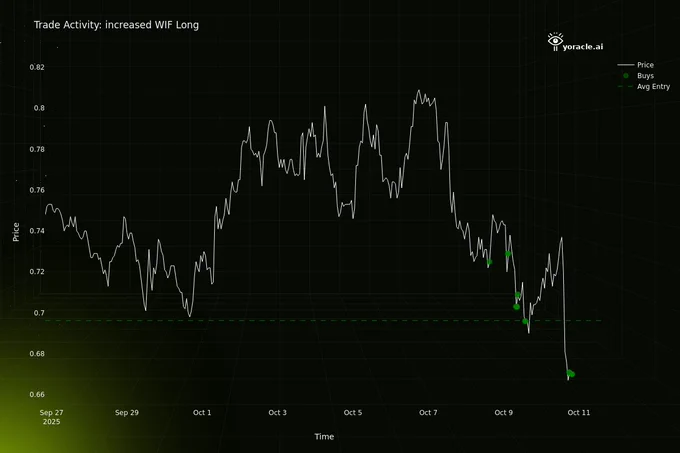Viewport: 680px width, 453px height.
Task: Click the 0.78 y-axis tick label
Action: (x=37, y=149)
